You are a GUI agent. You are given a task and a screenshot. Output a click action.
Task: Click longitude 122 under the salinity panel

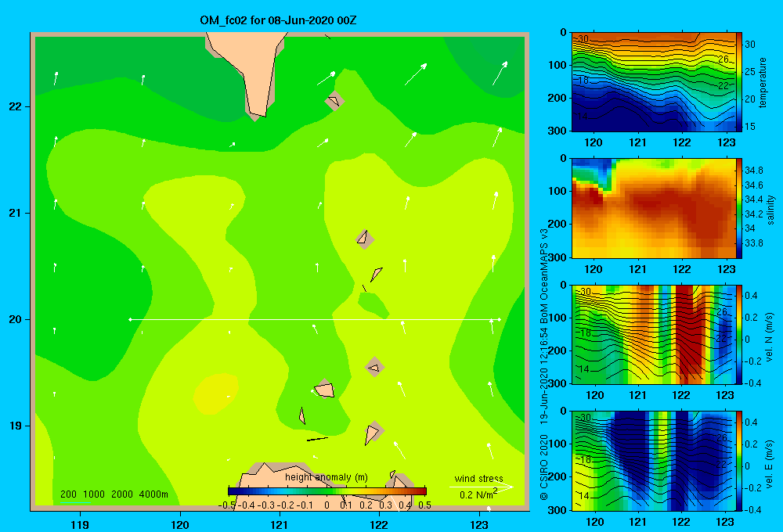(x=682, y=269)
